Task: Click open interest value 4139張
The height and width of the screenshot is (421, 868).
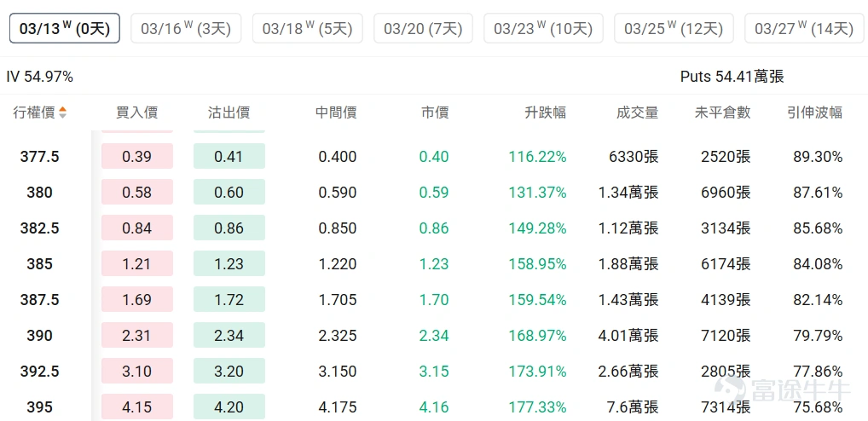Action: pyautogui.click(x=725, y=300)
